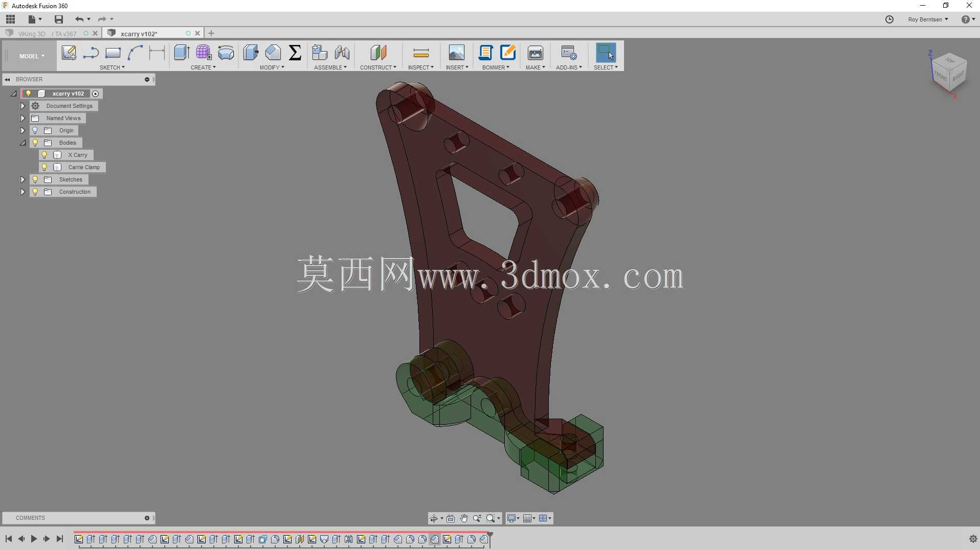Open the user account Roy Berntsen dropdown

[928, 19]
